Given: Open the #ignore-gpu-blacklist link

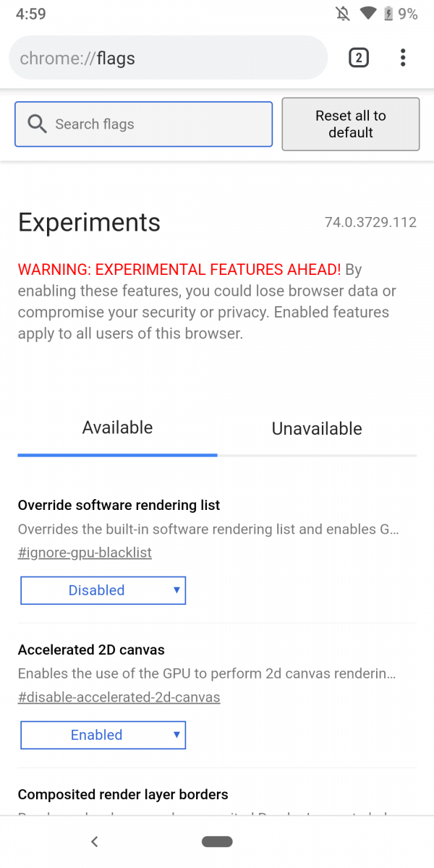Looking at the screenshot, I should point(85,553).
